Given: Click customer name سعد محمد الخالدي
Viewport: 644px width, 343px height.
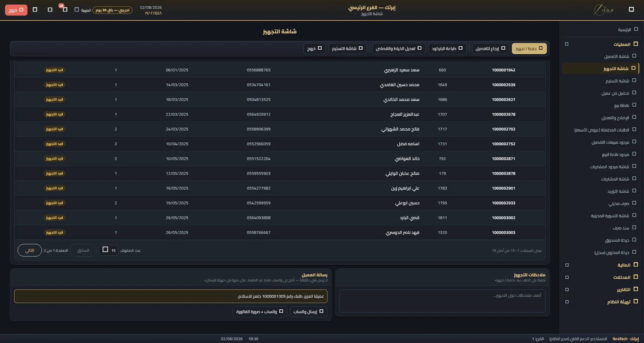Looking at the screenshot, I should pos(401,99).
